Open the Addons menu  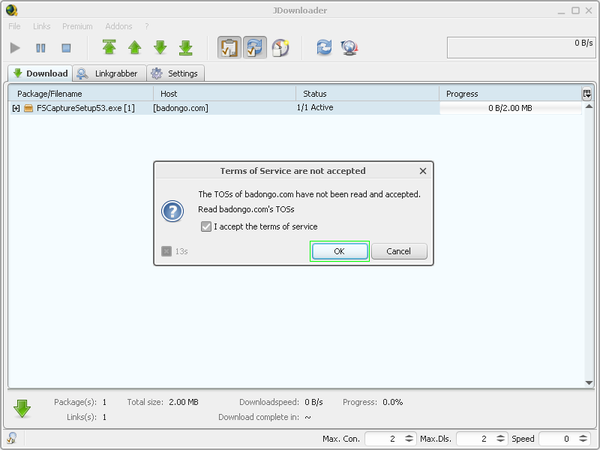119,26
